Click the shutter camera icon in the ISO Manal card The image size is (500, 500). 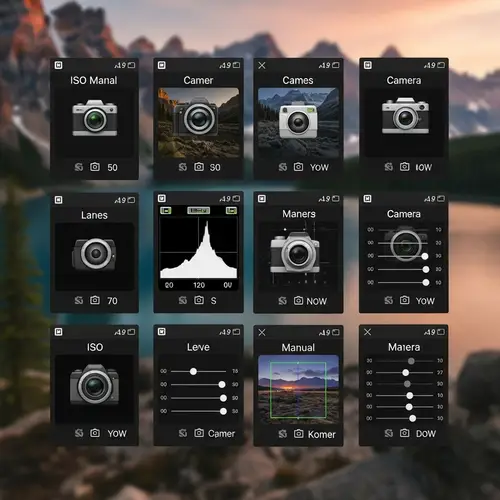(x=95, y=167)
